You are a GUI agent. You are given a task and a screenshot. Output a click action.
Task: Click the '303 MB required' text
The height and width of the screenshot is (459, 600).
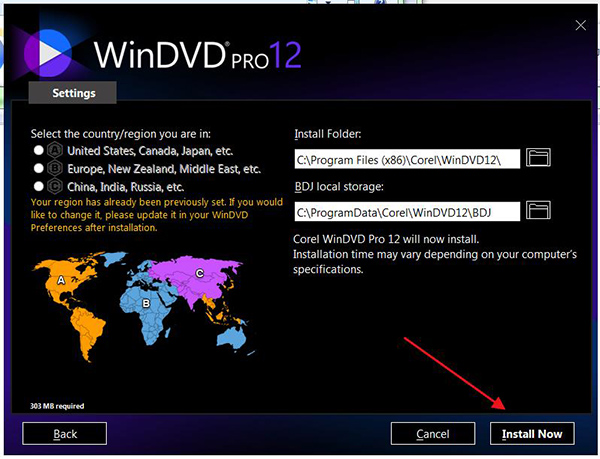[x=57, y=406]
